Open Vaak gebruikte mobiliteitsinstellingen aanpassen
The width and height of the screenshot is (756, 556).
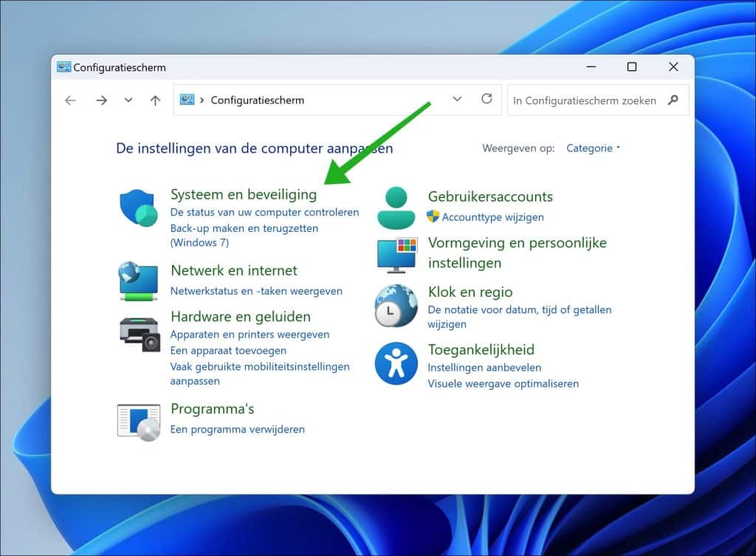(260, 374)
